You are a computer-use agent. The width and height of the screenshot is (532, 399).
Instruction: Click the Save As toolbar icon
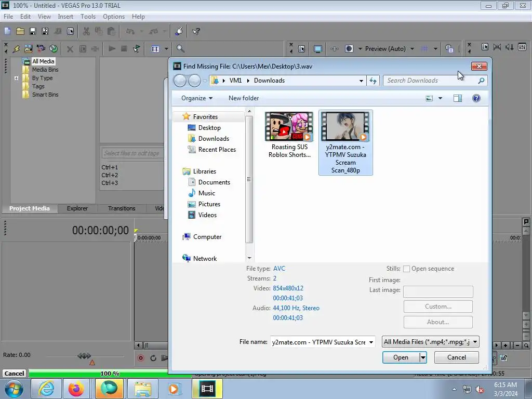click(45, 32)
